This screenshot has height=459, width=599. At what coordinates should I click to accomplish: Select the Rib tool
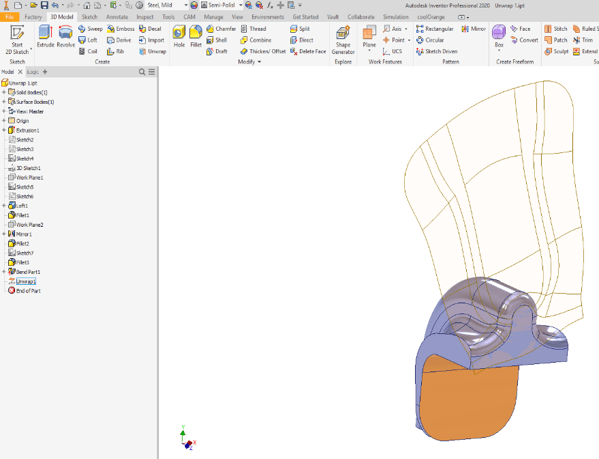pyautogui.click(x=115, y=51)
